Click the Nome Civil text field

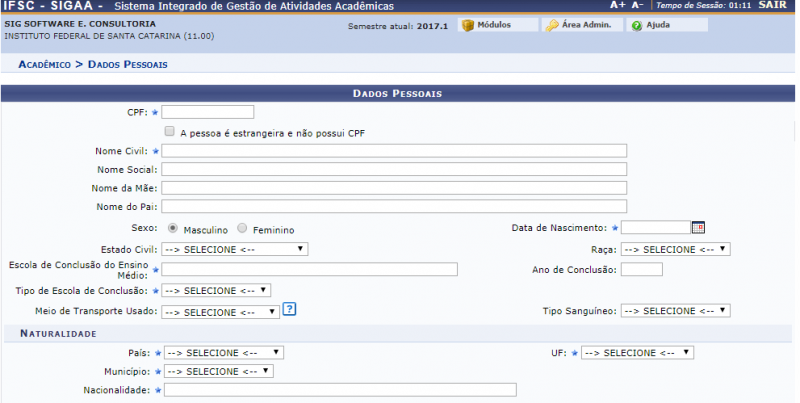394,151
